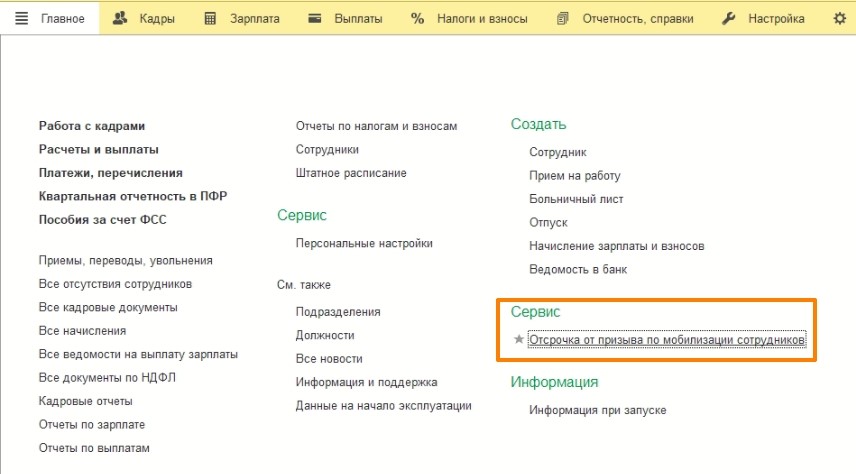Click the people icon for Кадры
The height and width of the screenshot is (474, 856).
[x=120, y=19]
